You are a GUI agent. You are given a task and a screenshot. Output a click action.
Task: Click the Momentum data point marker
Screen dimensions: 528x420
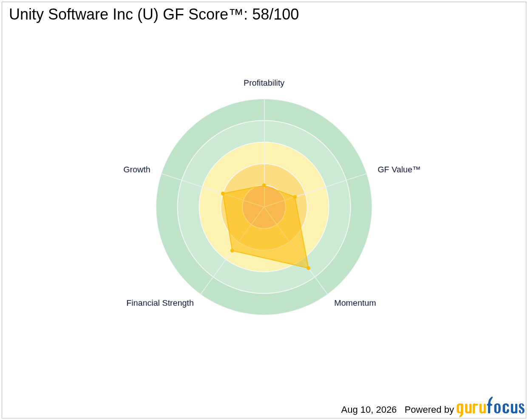click(x=308, y=268)
